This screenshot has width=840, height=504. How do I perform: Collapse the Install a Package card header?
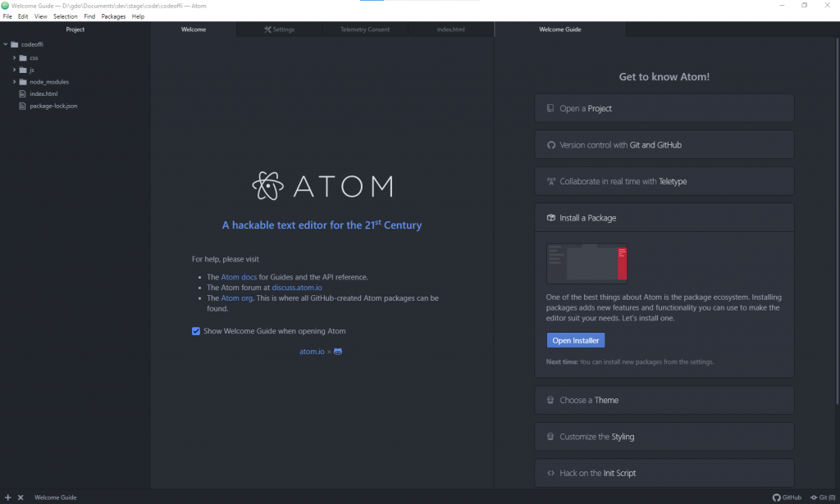664,218
